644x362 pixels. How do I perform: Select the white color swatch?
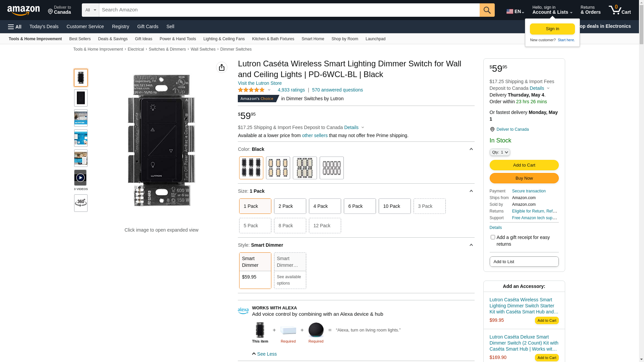(x=331, y=168)
